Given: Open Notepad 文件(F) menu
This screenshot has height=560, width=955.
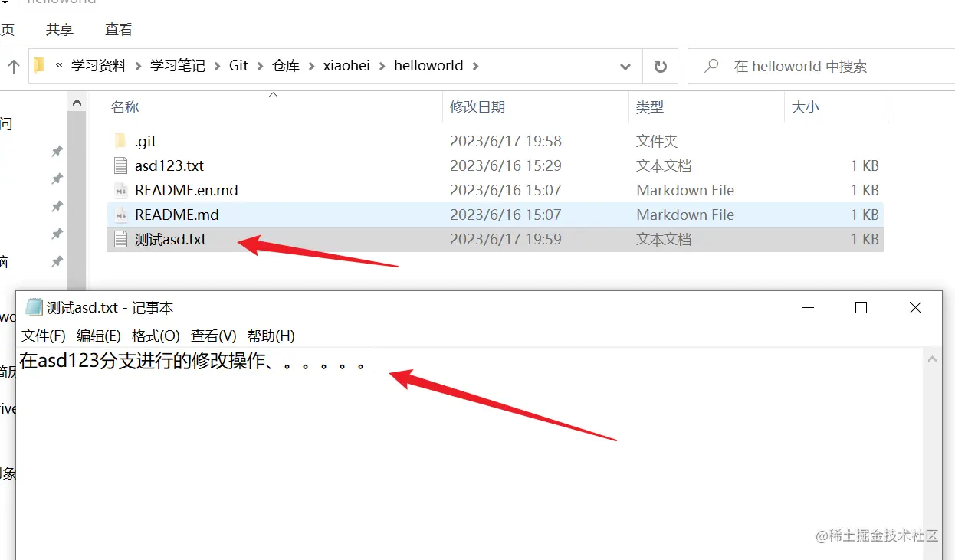Looking at the screenshot, I should (44, 336).
